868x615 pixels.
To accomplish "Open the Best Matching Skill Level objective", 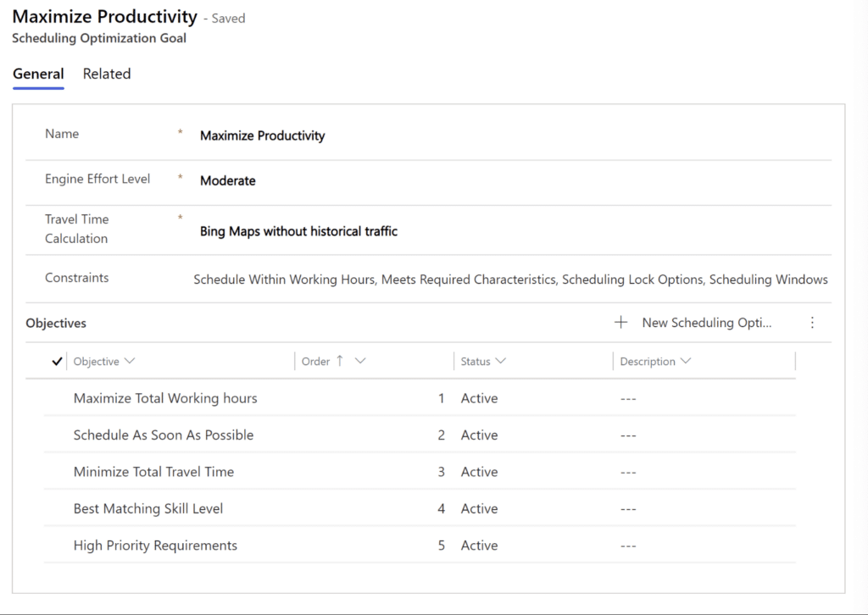I will tap(147, 508).
